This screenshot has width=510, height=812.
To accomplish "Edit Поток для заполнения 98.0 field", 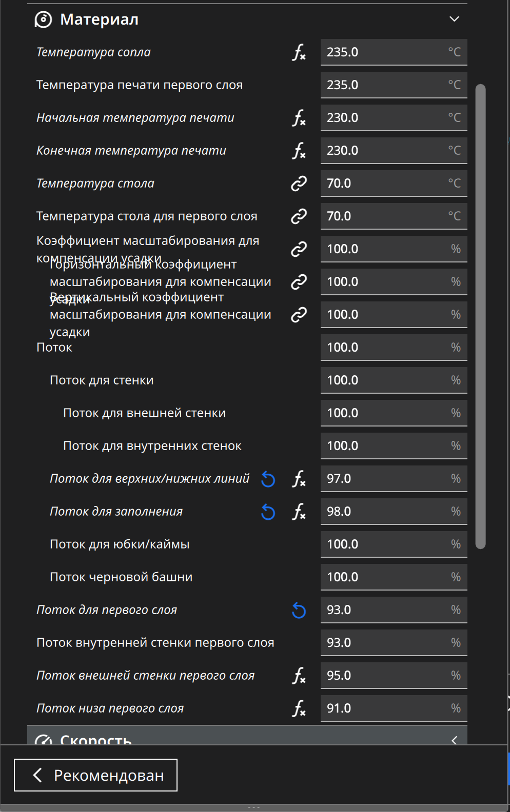I will (394, 512).
